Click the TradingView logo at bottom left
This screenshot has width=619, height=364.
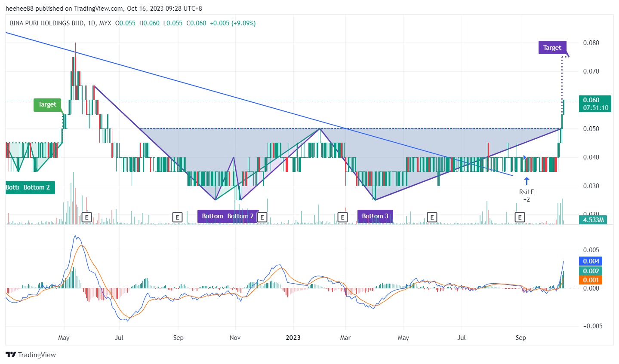(x=31, y=355)
